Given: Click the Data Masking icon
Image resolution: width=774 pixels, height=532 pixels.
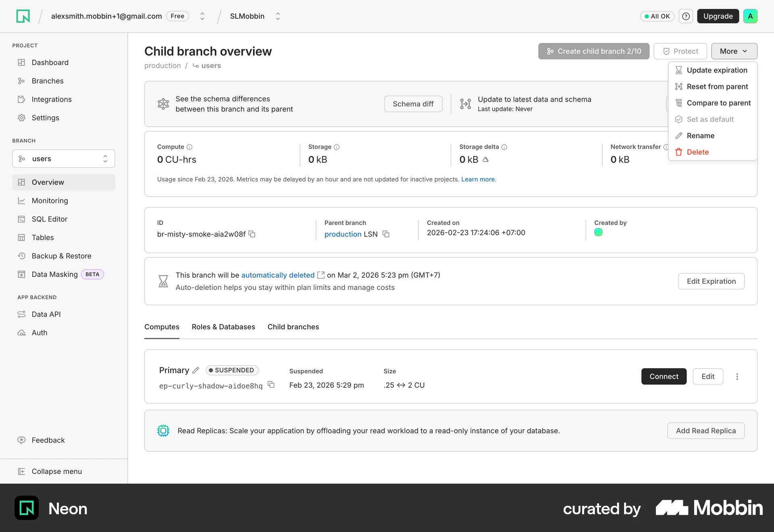Looking at the screenshot, I should (x=22, y=274).
